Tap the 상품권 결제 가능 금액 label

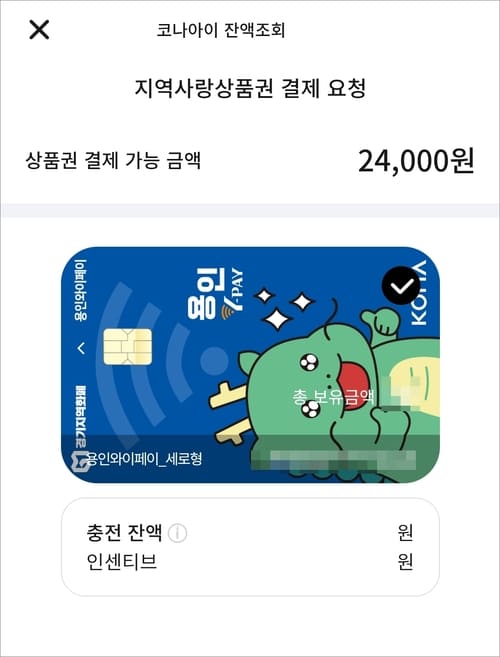coord(113,160)
